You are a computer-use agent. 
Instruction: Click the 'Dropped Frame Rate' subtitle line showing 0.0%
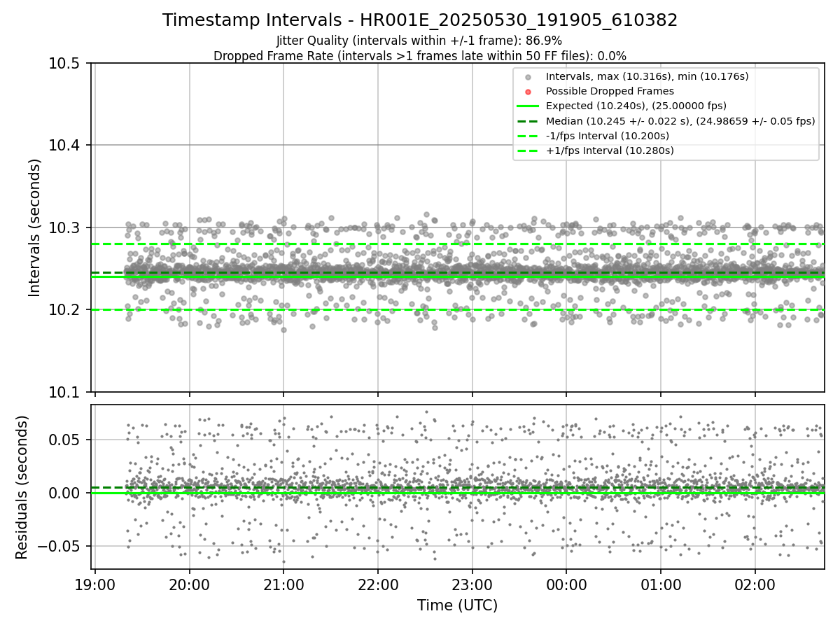click(420, 56)
